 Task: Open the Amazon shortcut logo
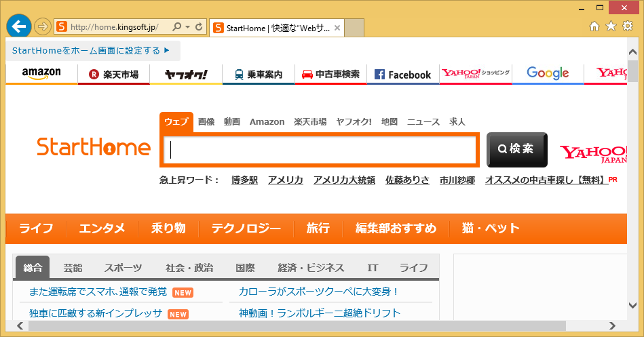click(41, 74)
